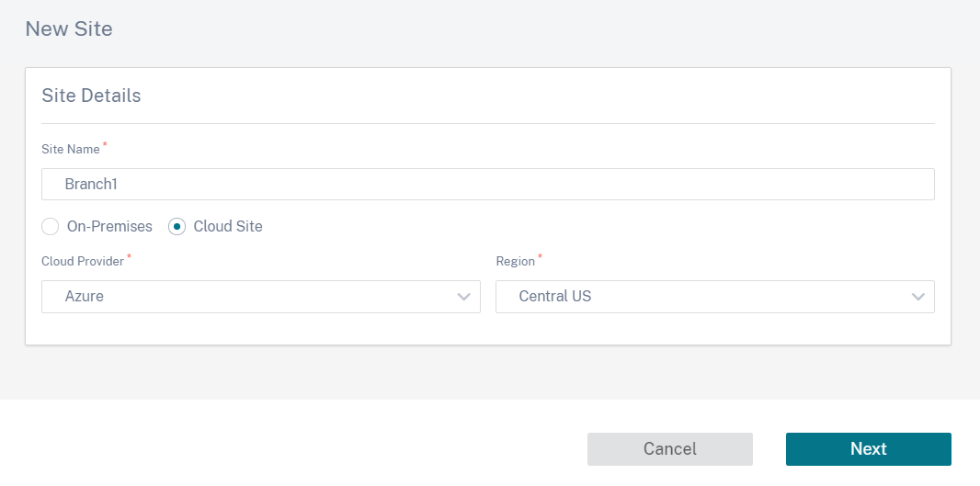980x486 pixels.
Task: Open the Region dropdown showing Central US
Action: [715, 297]
